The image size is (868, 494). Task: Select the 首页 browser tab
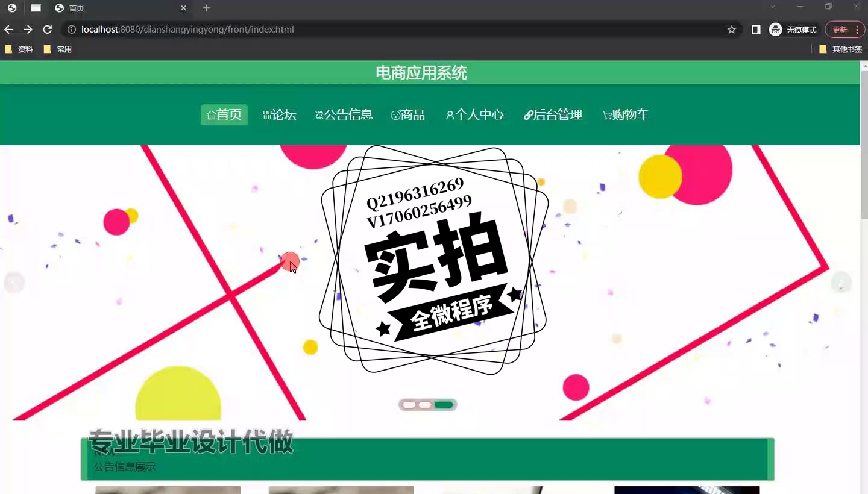pos(121,8)
